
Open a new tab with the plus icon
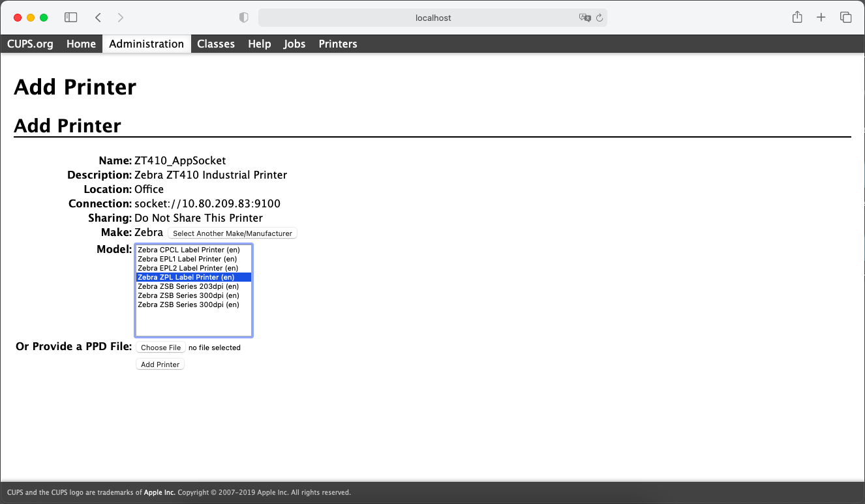point(821,18)
